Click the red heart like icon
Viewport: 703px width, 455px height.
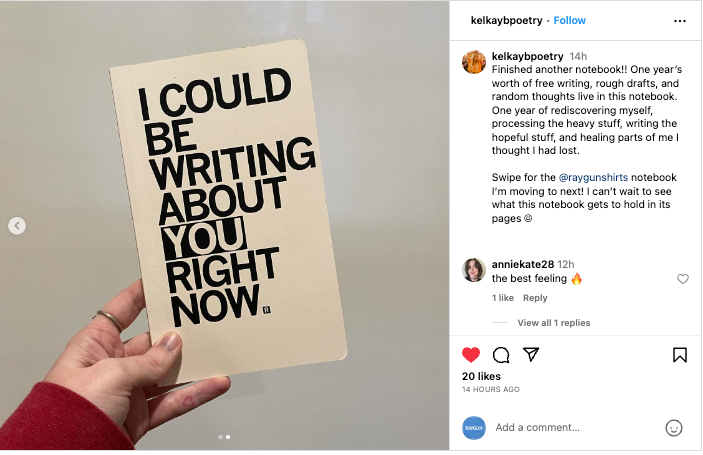tap(471, 355)
